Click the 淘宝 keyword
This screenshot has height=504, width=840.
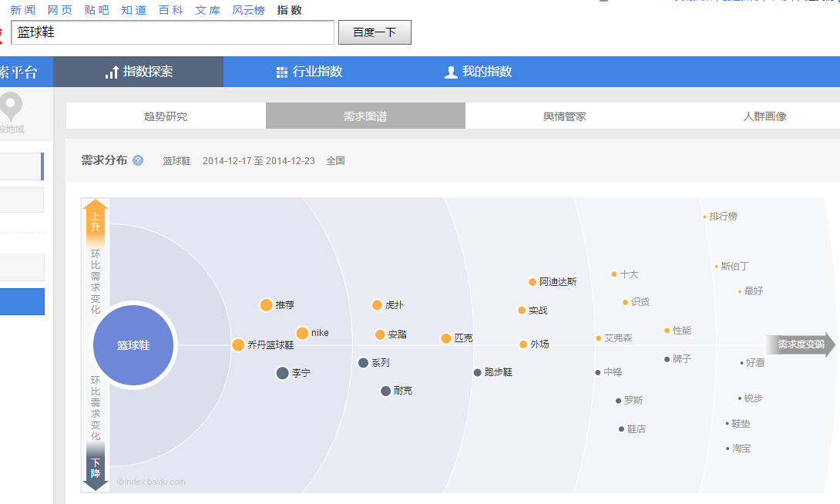(741, 449)
